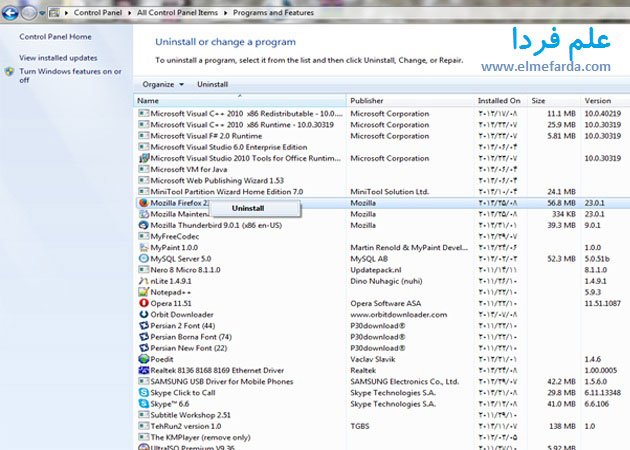Sort by the Size column header
The height and width of the screenshot is (450, 630).
[554, 100]
